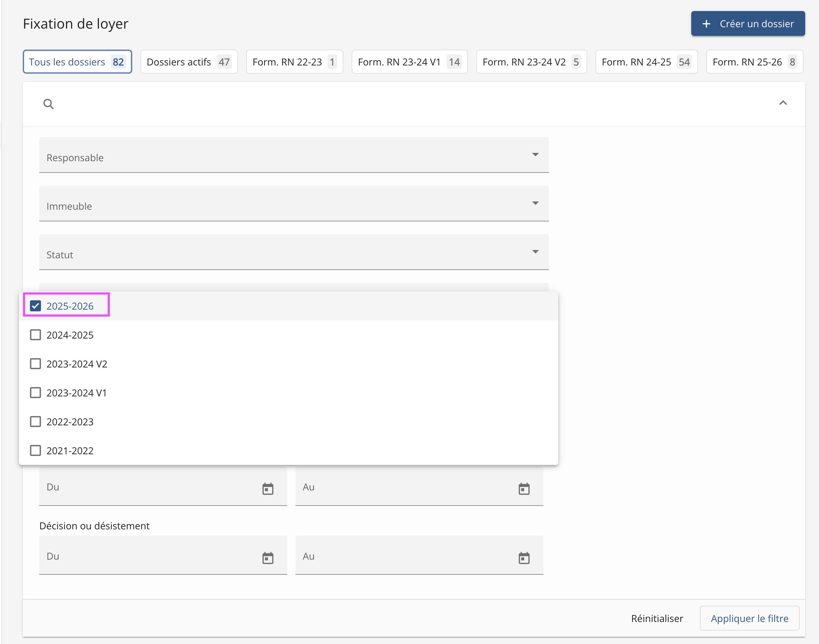
Task: Tick the 2022-2023 checkbox
Action: (35, 422)
